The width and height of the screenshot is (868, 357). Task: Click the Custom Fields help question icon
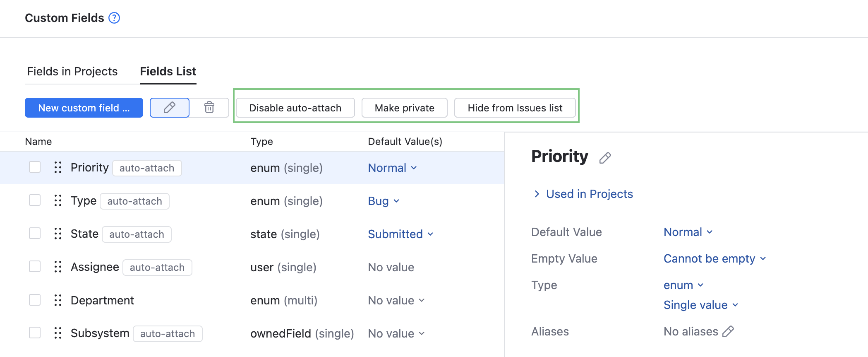click(x=114, y=18)
